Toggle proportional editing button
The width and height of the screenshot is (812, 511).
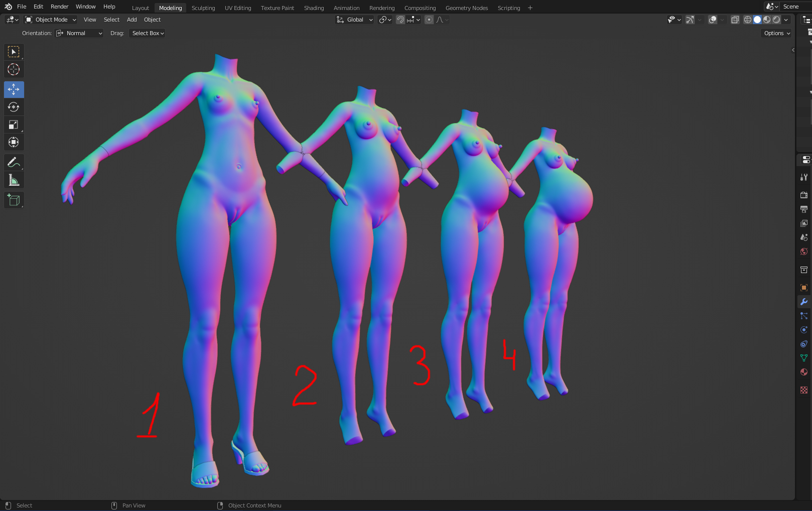coord(429,20)
